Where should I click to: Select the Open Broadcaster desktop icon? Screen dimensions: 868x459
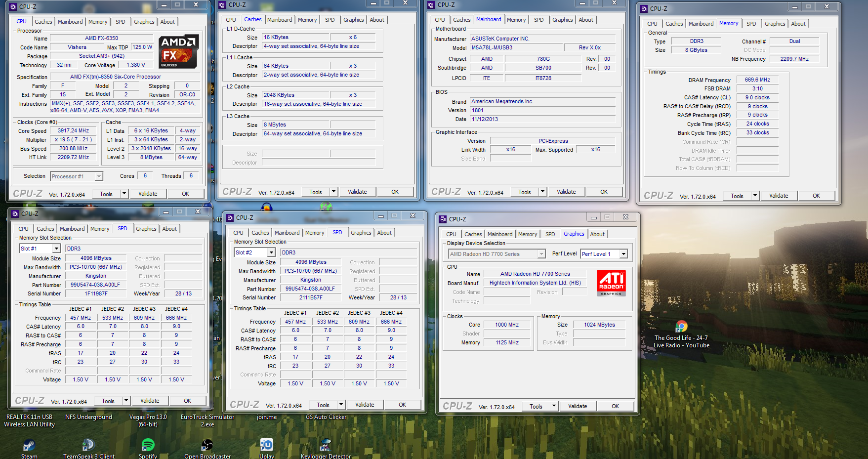207,449
